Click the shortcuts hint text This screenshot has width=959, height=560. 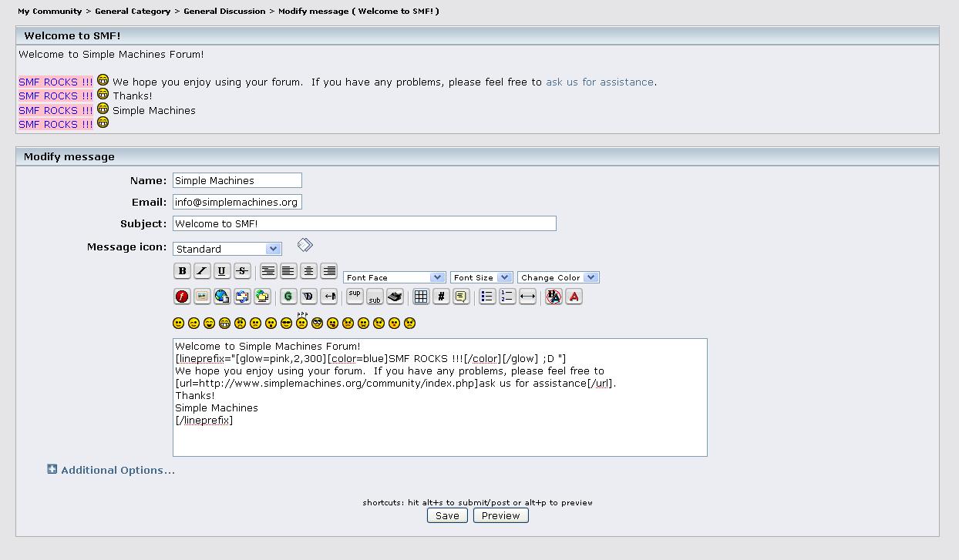pos(478,502)
